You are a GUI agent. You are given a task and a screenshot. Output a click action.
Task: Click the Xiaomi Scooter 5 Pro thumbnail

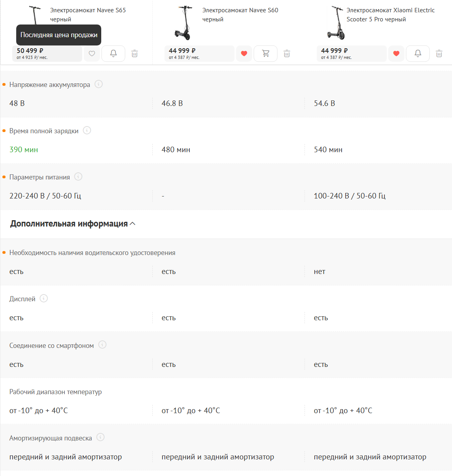(336, 23)
